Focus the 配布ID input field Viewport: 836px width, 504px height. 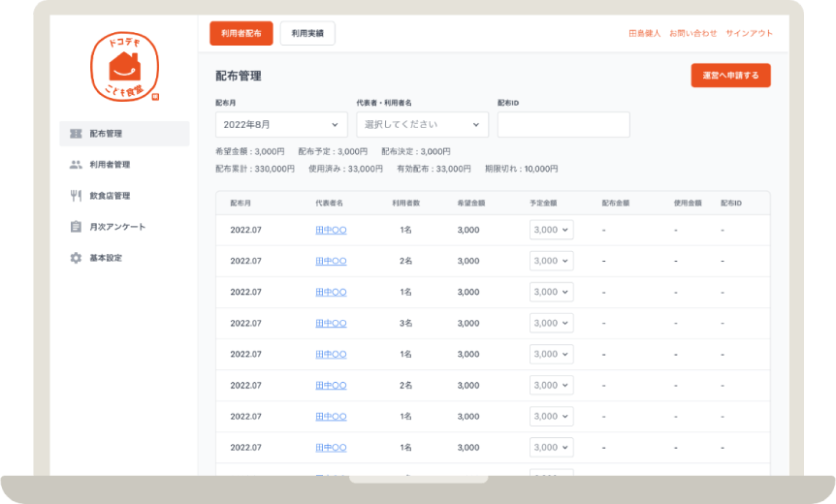[x=563, y=125]
